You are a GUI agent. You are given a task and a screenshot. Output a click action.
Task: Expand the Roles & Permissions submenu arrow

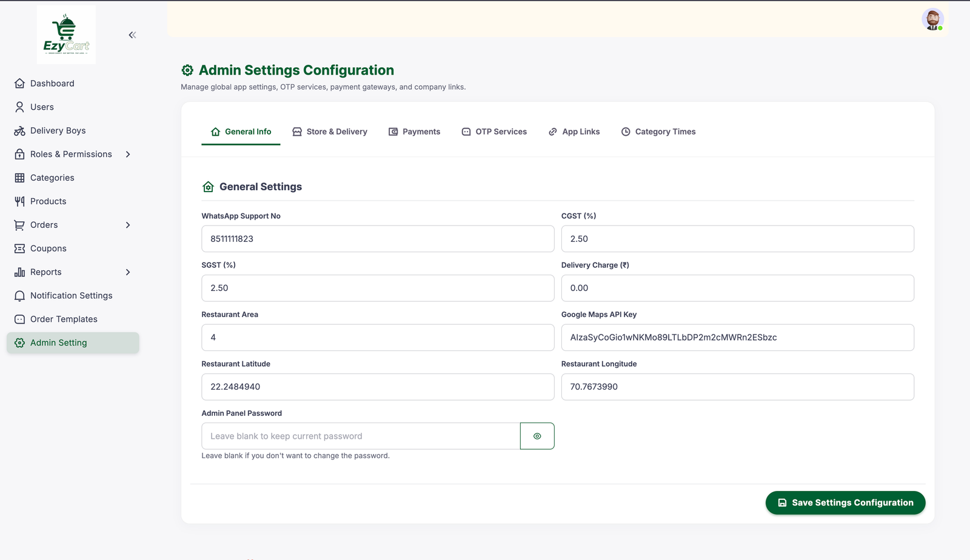128,155
